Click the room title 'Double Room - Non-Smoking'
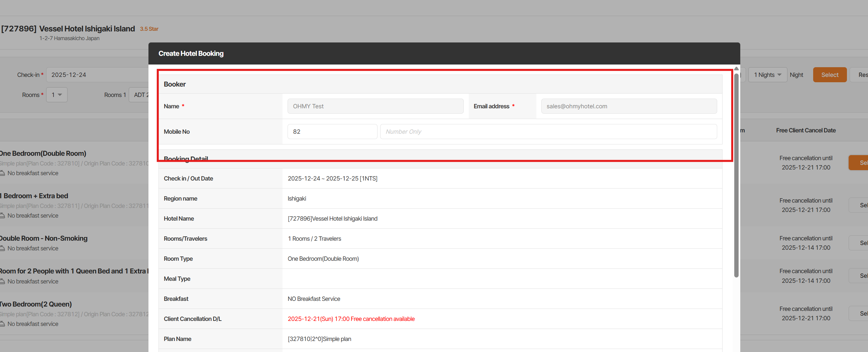This screenshot has width=868, height=352. [x=43, y=238]
